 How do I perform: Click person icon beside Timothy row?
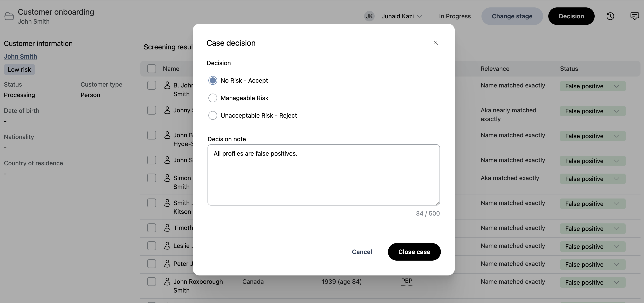167,228
